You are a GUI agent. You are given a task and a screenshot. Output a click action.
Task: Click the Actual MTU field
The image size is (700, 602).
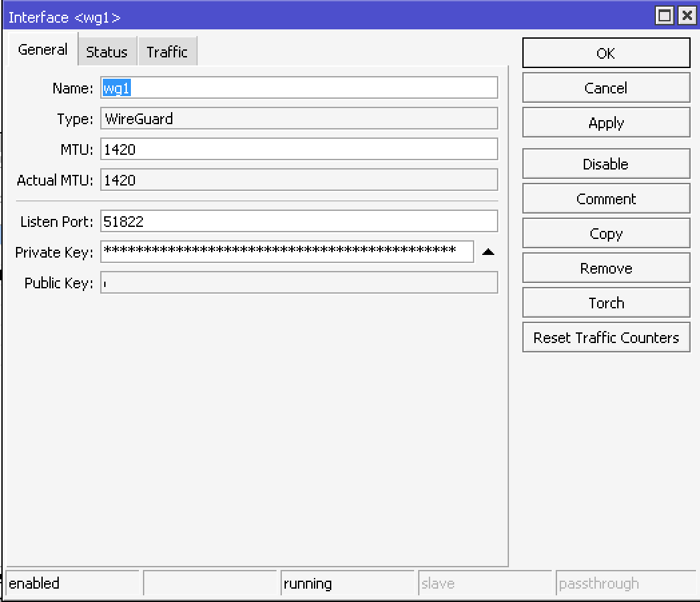299,180
